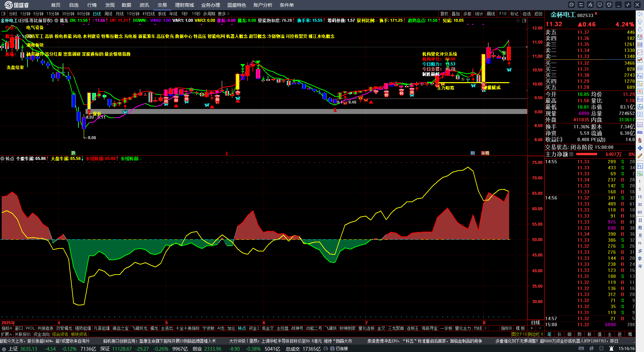644x352 pixels.
Task: Open the f(x) formula manager sidebar icon
Action: click(640, 107)
